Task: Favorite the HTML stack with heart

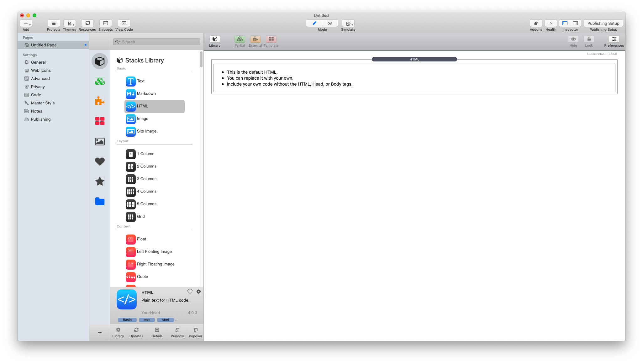Action: [x=190, y=292]
